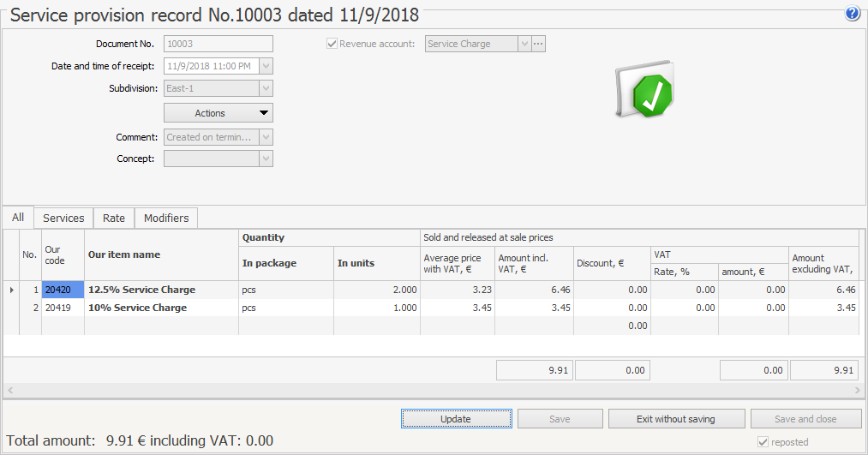Click Exit without saving
Viewport: 868px width, 455px height.
click(x=676, y=419)
